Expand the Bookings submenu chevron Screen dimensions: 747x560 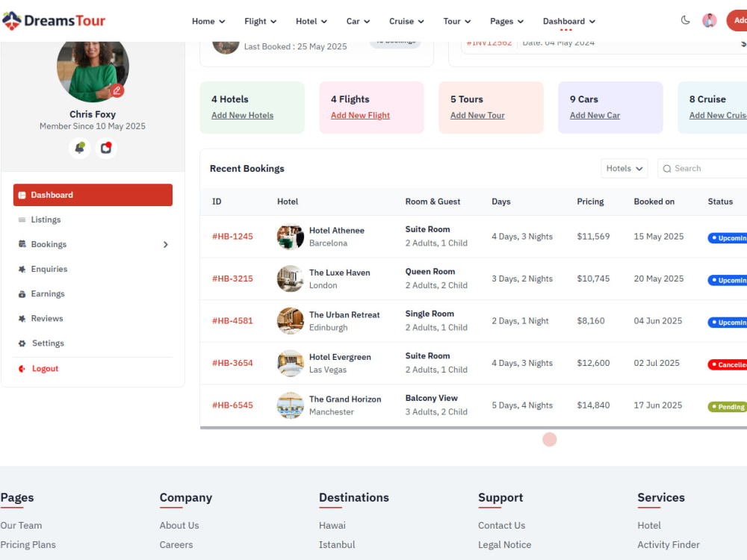[x=165, y=244]
